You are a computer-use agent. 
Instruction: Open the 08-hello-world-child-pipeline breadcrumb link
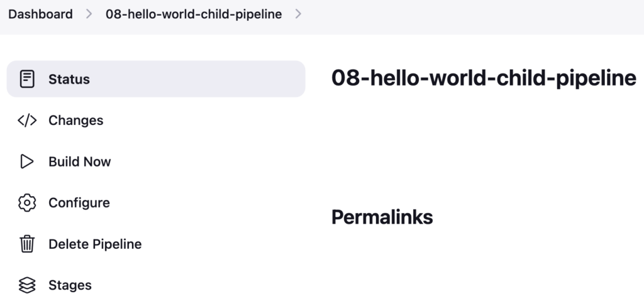tap(194, 14)
